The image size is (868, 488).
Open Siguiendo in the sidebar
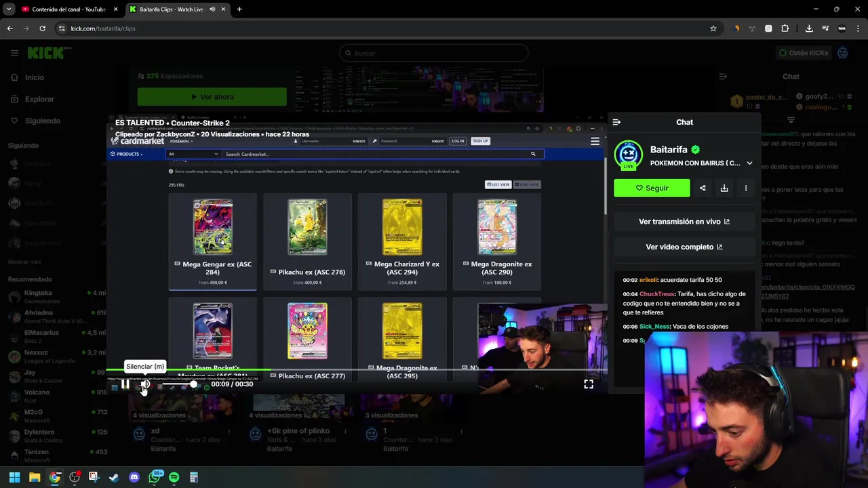pyautogui.click(x=35, y=121)
